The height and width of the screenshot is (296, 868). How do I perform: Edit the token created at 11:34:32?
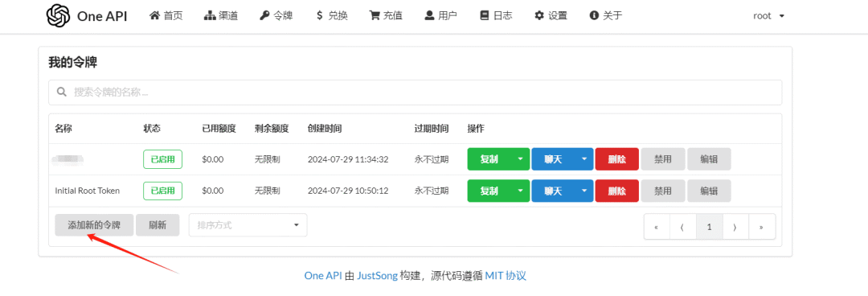709,159
